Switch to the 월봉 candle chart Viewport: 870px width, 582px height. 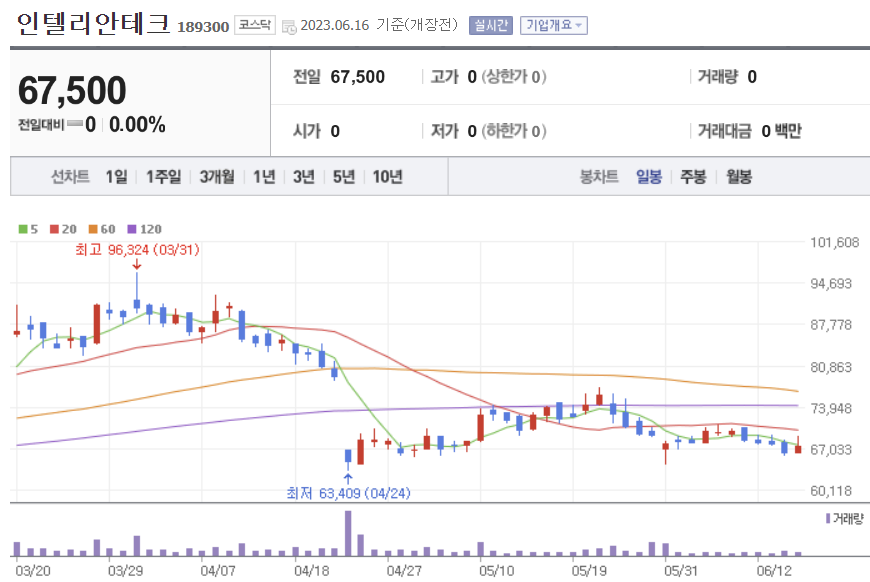point(739,177)
